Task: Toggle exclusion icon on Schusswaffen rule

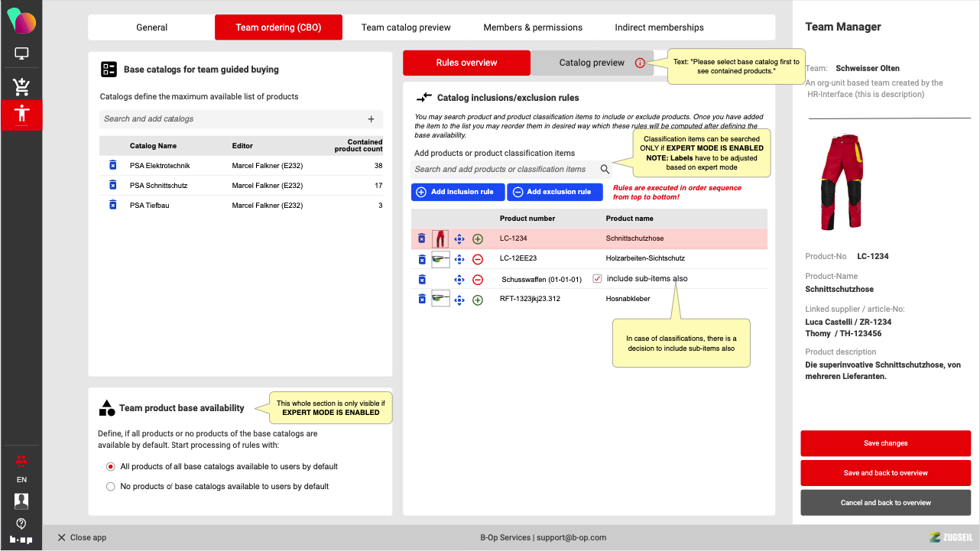Action: [x=478, y=280]
